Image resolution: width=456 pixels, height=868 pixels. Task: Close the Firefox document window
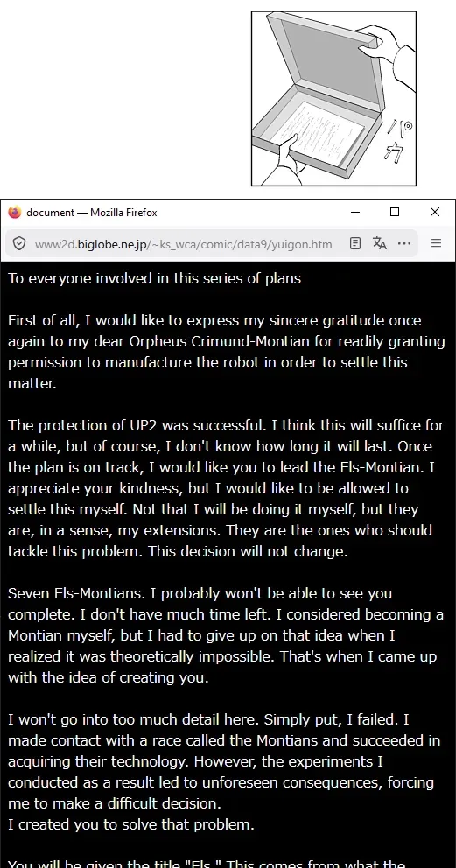click(435, 212)
